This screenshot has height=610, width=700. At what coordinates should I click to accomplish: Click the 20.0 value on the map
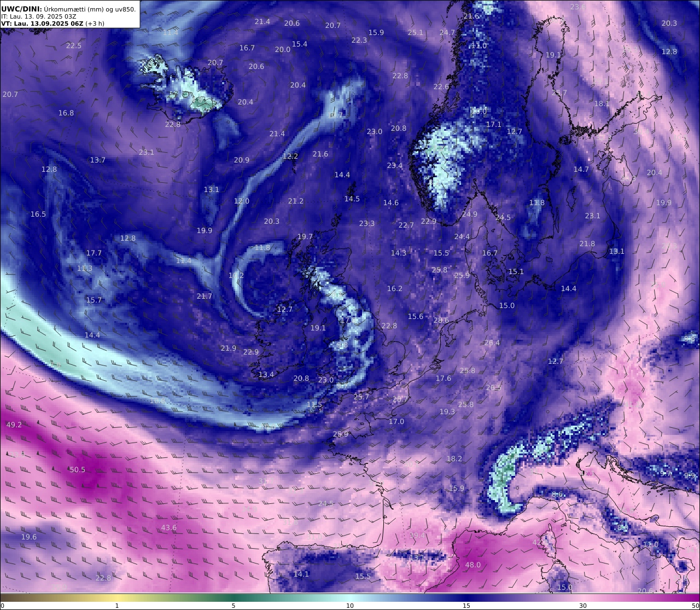click(283, 49)
